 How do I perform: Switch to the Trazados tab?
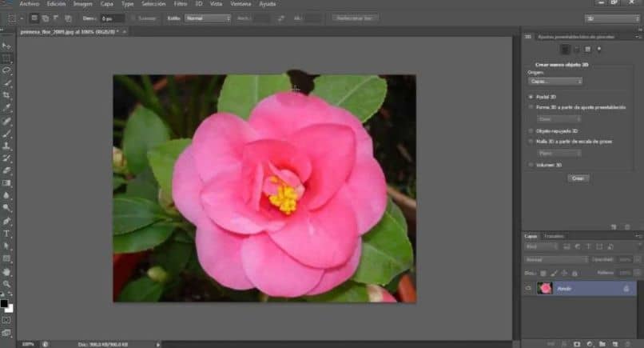(554, 236)
